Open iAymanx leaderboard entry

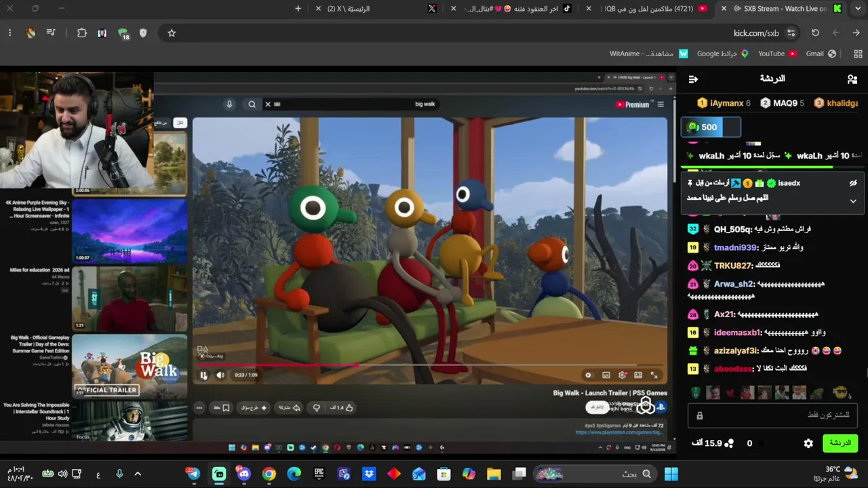(x=724, y=103)
